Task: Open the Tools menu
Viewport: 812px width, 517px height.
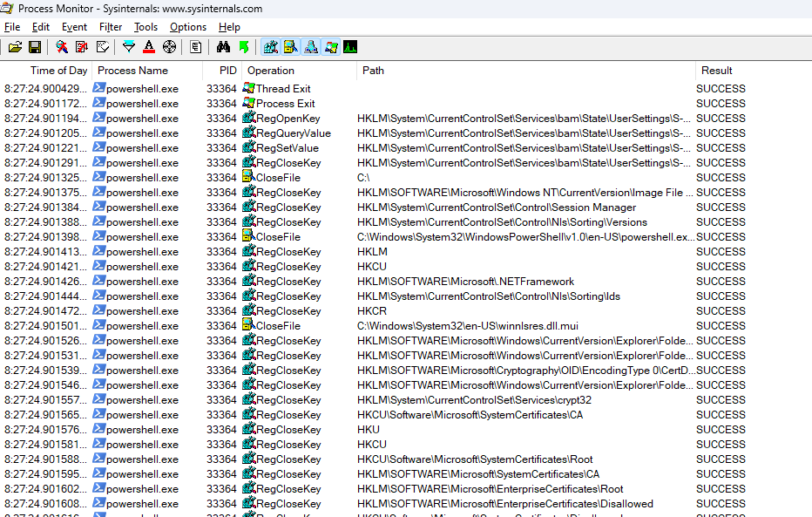Action: [146, 27]
